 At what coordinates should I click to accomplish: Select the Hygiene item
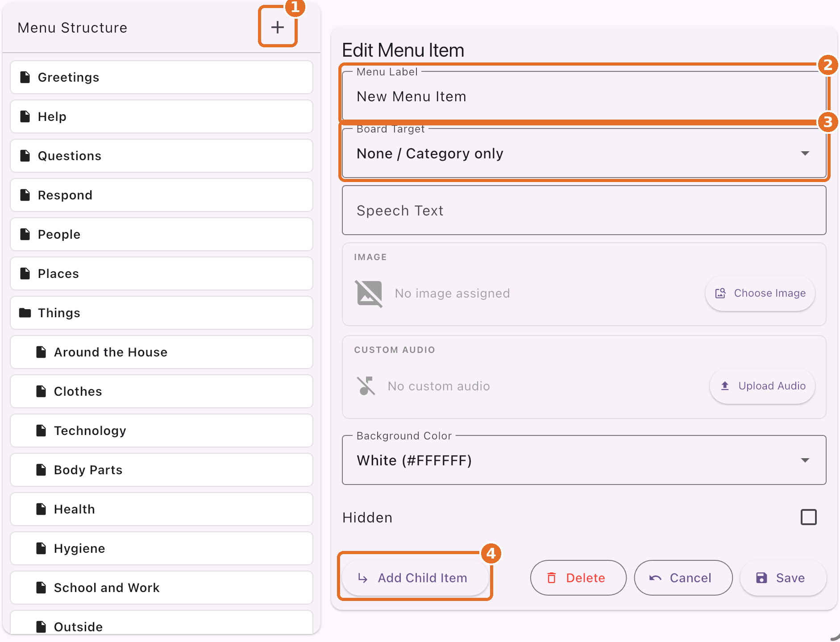(162, 548)
